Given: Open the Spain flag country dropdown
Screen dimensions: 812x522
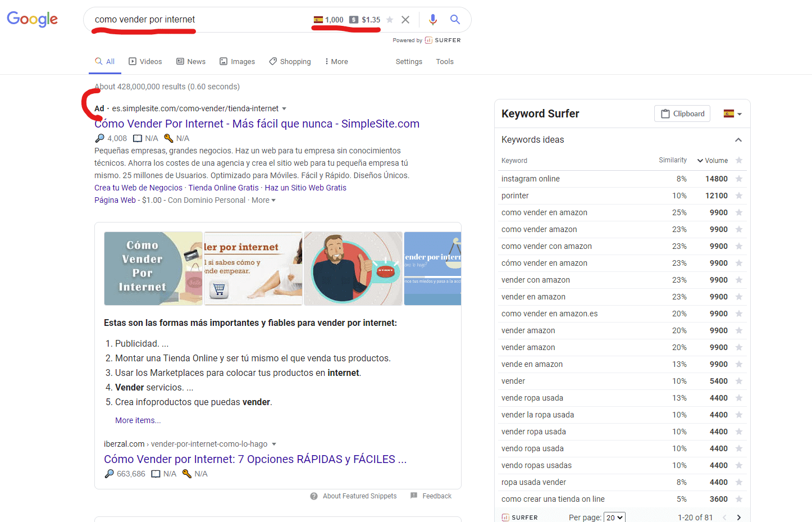Looking at the screenshot, I should [x=732, y=114].
